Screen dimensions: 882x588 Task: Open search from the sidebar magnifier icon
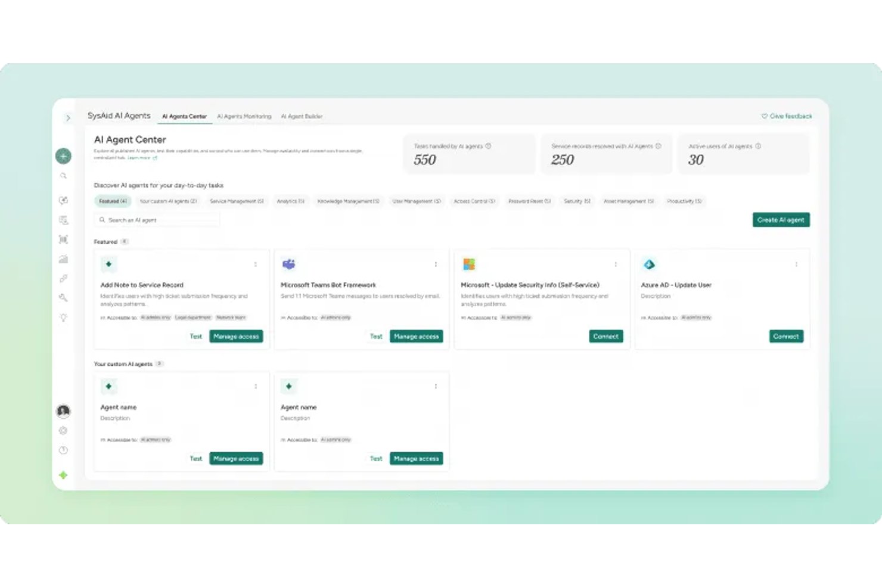63,176
